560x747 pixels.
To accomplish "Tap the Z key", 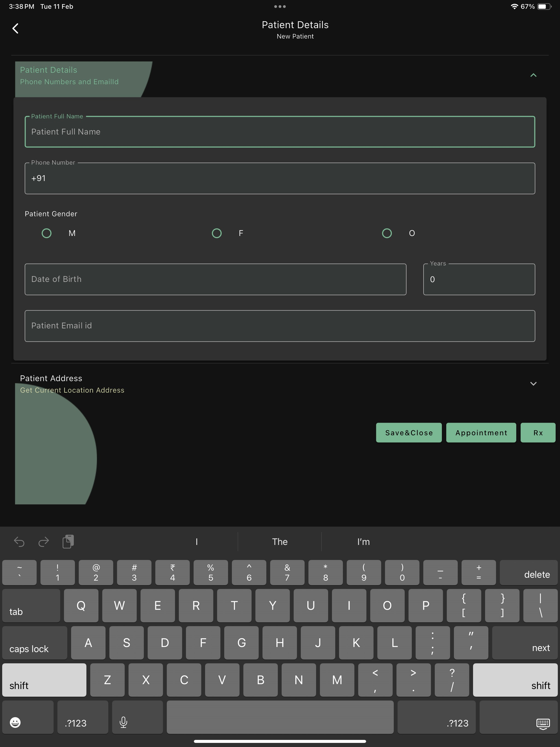I will pos(107,680).
